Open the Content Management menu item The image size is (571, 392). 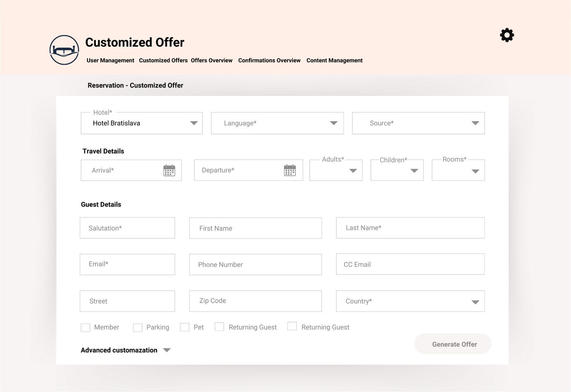(x=334, y=60)
